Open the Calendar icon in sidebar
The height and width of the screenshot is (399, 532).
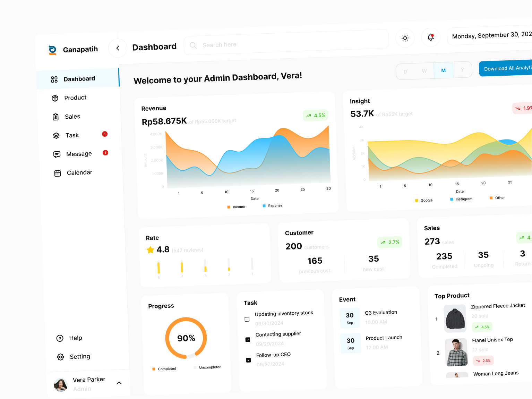tap(58, 172)
